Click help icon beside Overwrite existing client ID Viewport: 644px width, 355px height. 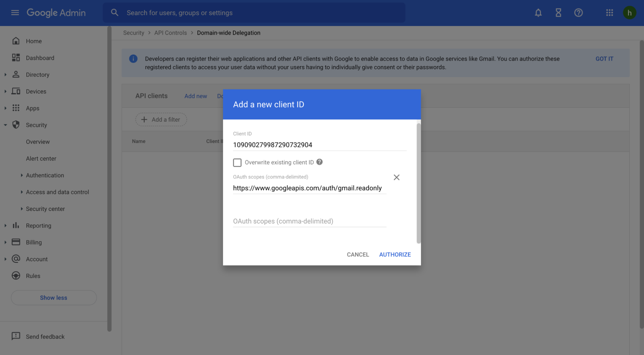point(319,162)
